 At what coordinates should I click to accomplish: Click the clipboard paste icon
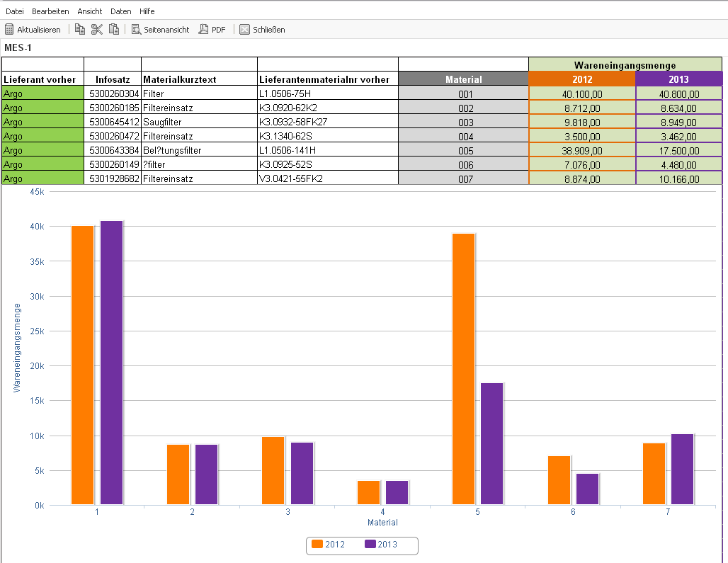pyautogui.click(x=114, y=29)
